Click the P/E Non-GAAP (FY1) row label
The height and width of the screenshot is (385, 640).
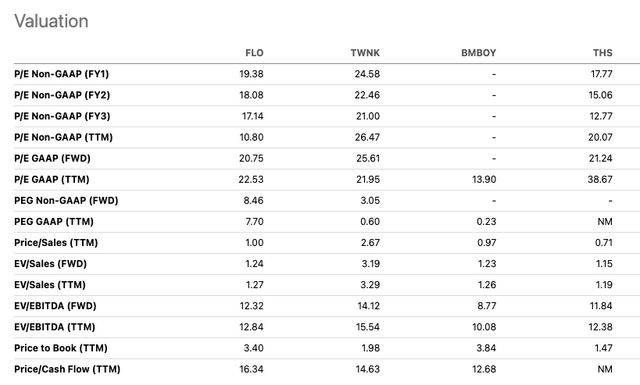click(62, 74)
